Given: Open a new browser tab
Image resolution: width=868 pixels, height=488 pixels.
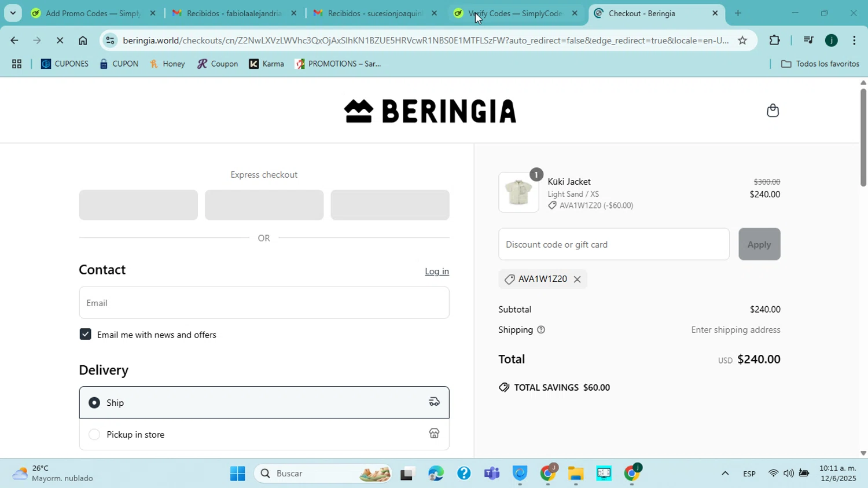Looking at the screenshot, I should (738, 13).
